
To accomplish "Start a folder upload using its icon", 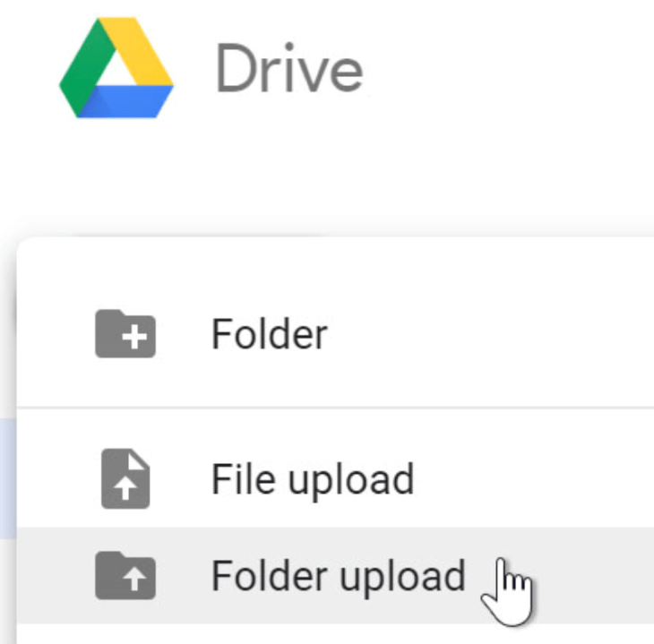I will pyautogui.click(x=125, y=576).
